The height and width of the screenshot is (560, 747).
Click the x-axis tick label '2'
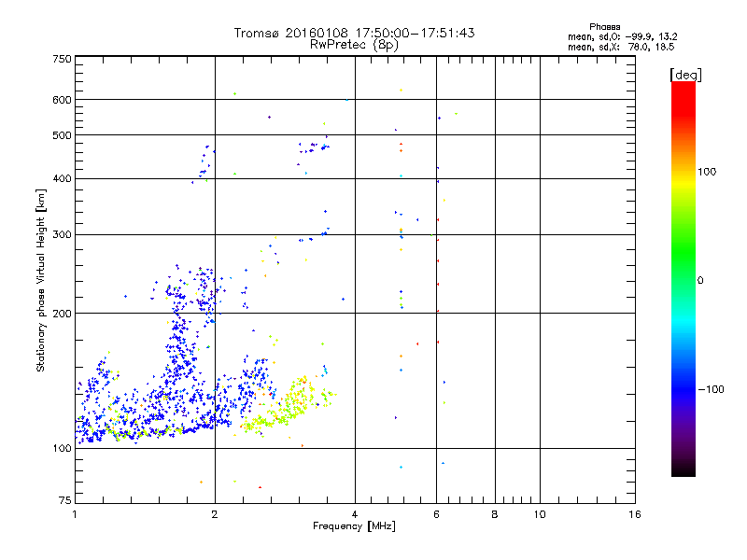[x=215, y=514]
